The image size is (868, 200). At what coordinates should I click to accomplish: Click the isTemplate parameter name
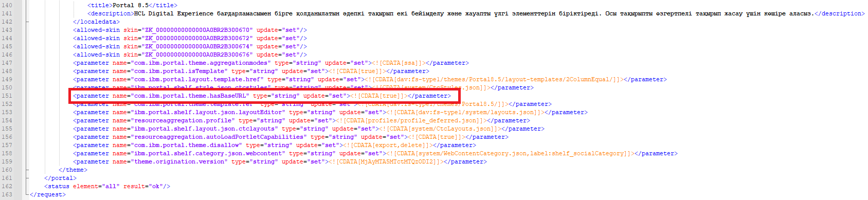[x=179, y=71]
